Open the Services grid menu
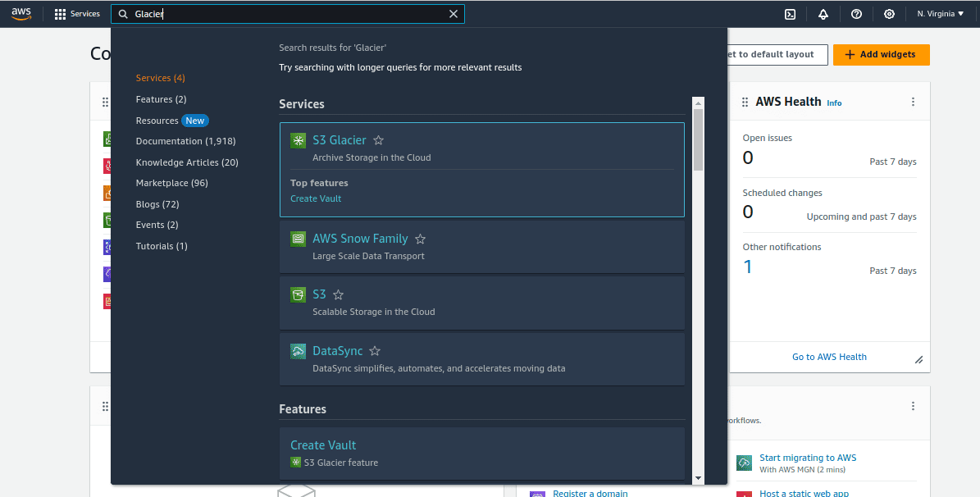The image size is (980, 497). [x=77, y=14]
